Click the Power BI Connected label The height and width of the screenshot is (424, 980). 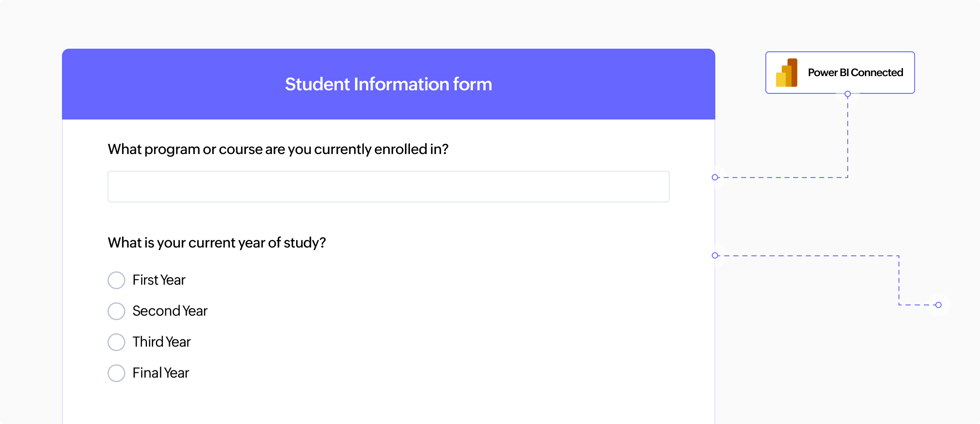pyautogui.click(x=855, y=72)
